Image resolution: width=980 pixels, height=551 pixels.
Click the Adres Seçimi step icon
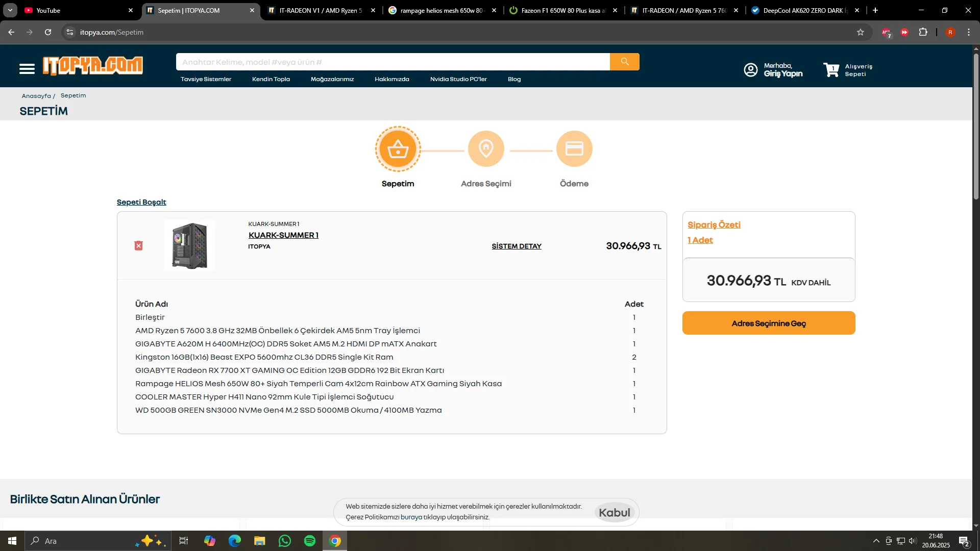(486, 149)
